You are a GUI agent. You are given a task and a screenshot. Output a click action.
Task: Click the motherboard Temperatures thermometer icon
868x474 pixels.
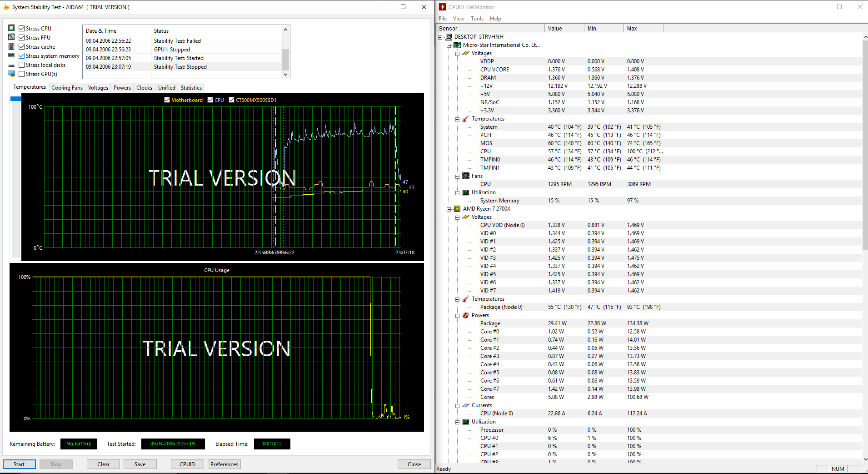click(x=466, y=119)
